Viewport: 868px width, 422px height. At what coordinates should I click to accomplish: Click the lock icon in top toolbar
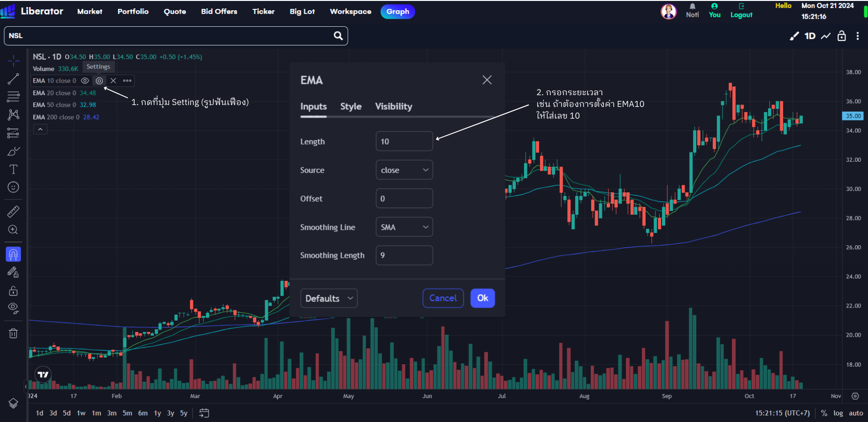tap(842, 36)
